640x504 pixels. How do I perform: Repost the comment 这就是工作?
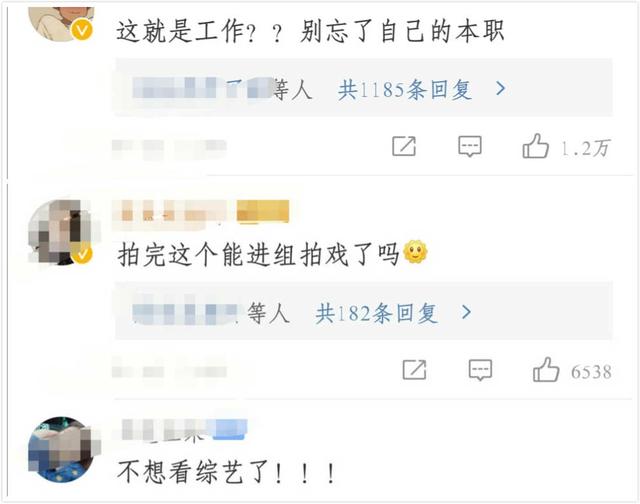click(404, 146)
